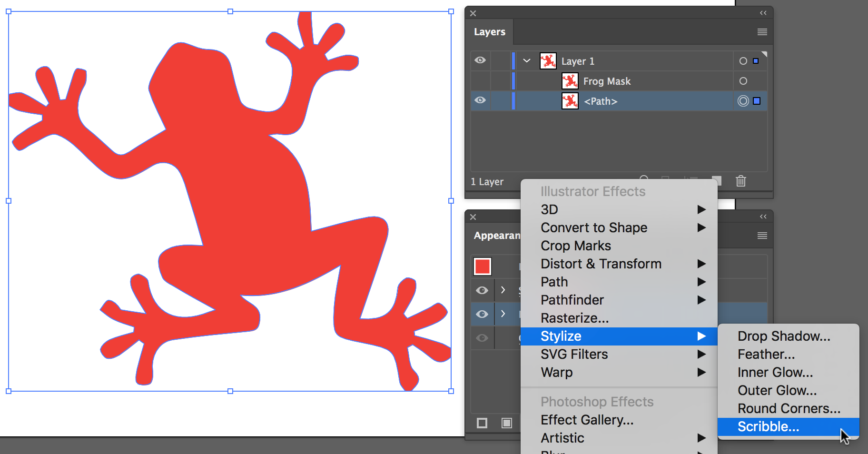The image size is (868, 454).
Task: Toggle visibility of the Path sublayer
Action: (x=480, y=100)
